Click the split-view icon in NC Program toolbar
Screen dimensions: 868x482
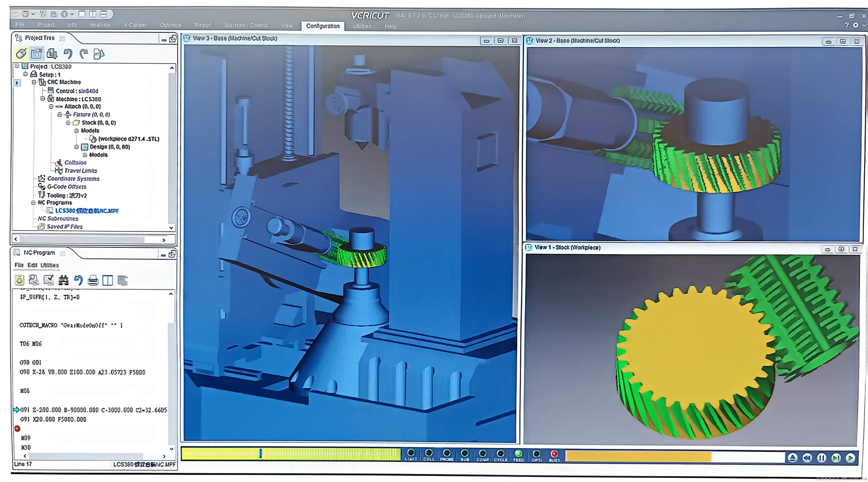[108, 280]
